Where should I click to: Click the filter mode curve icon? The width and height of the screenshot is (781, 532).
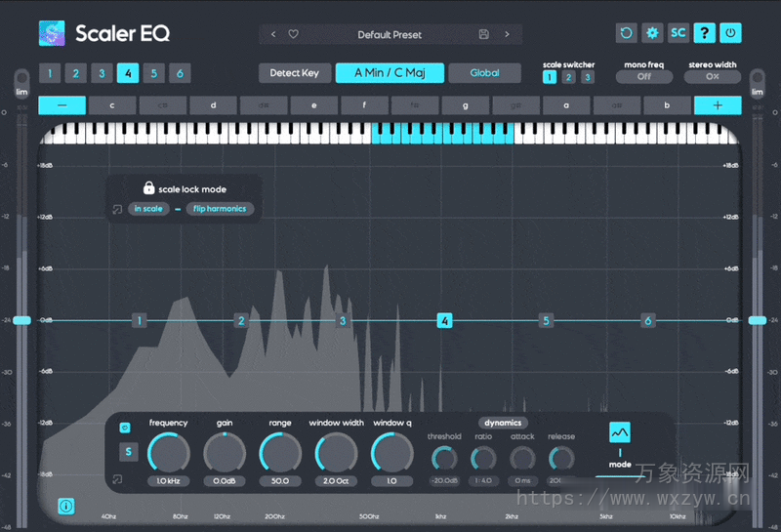(x=620, y=432)
